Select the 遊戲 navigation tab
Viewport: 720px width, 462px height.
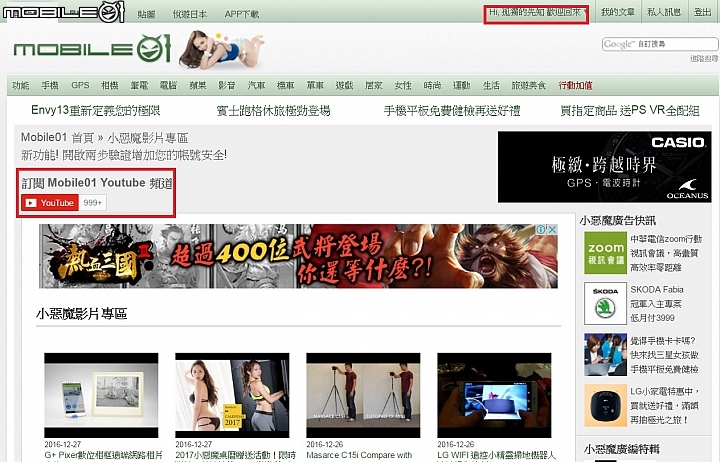pyautogui.click(x=344, y=85)
